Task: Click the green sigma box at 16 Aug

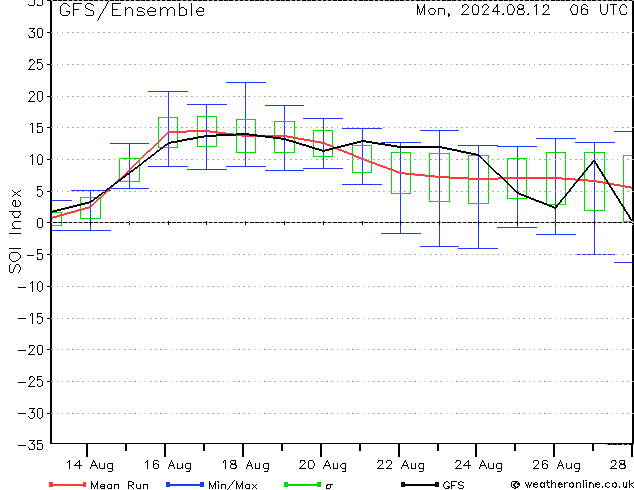Action: [168, 132]
